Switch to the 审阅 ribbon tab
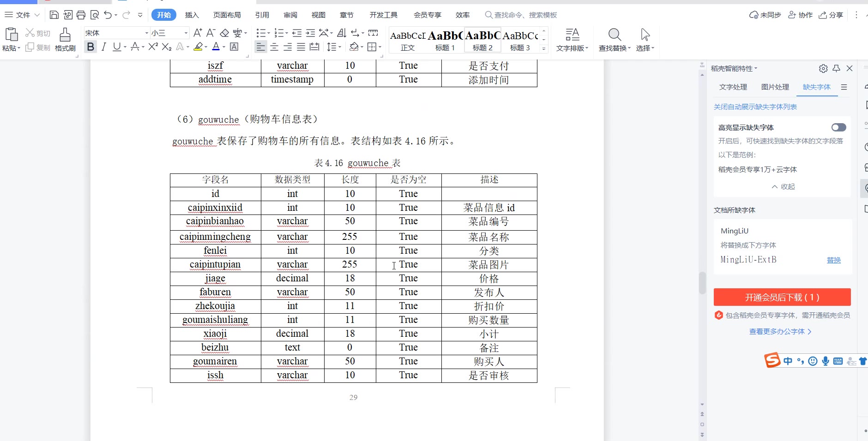868x441 pixels. (290, 15)
